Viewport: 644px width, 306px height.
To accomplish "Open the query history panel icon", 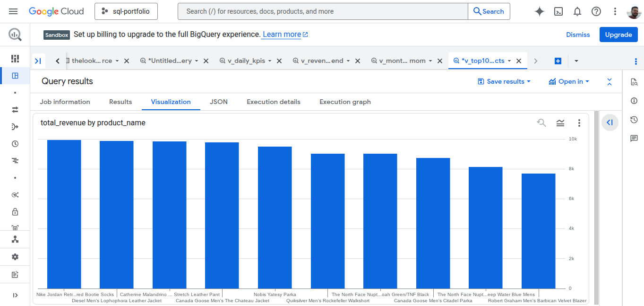I will 634,120.
